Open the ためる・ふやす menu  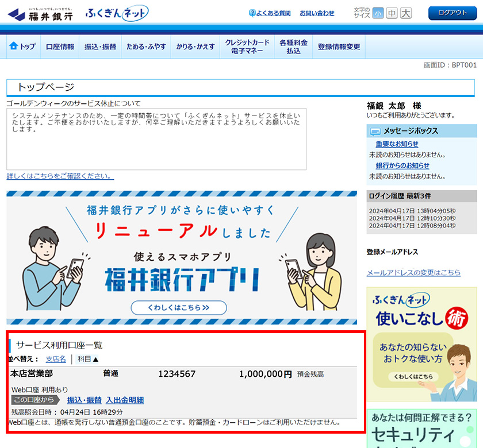(146, 47)
